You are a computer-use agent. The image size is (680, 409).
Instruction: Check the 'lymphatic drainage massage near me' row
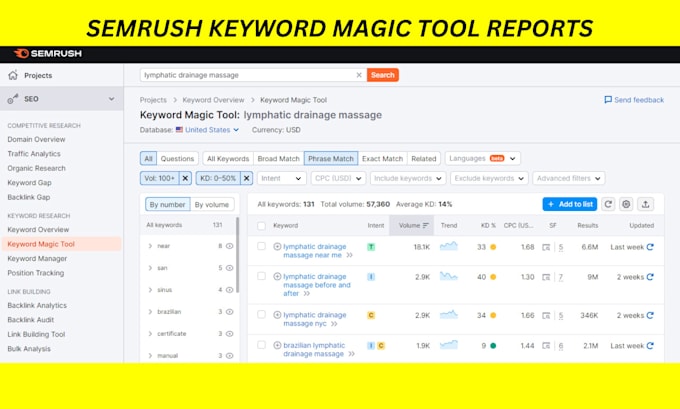coord(262,246)
